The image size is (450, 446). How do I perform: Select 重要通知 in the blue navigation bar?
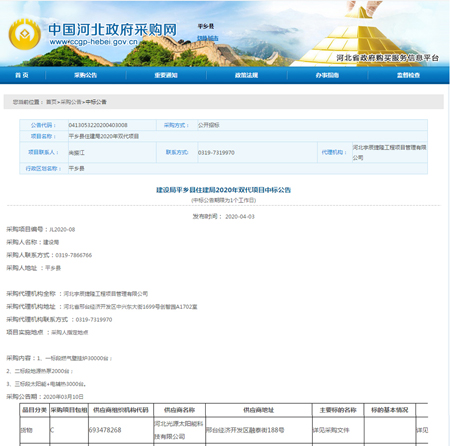pos(166,75)
